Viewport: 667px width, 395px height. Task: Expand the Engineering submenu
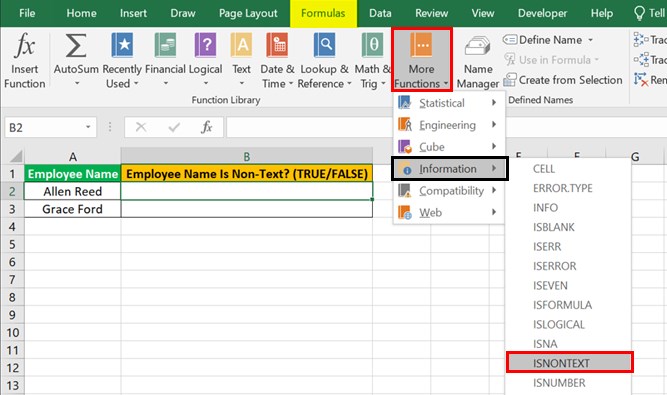coord(449,125)
